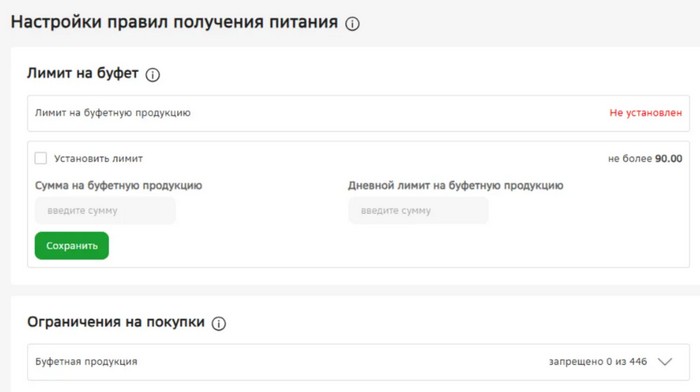Focus the "Дневной лимит на буфетную продукцию" input
This screenshot has height=392, width=700.
pyautogui.click(x=418, y=210)
